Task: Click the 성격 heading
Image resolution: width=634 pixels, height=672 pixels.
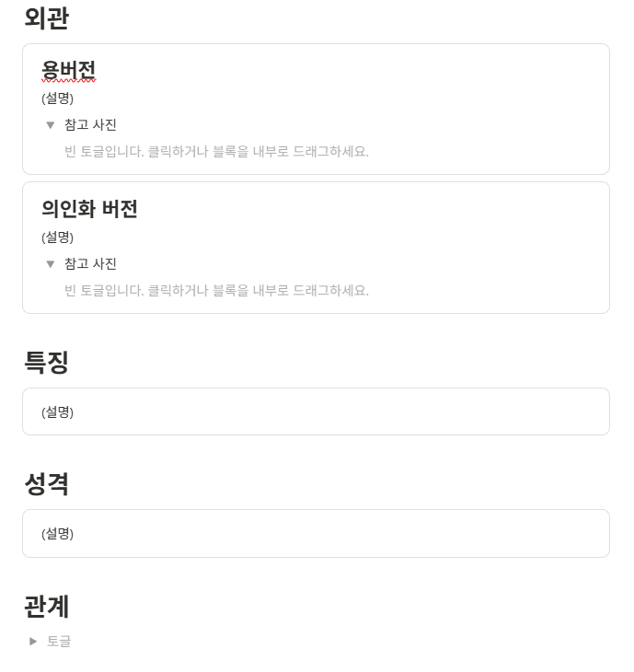Action: [x=47, y=483]
